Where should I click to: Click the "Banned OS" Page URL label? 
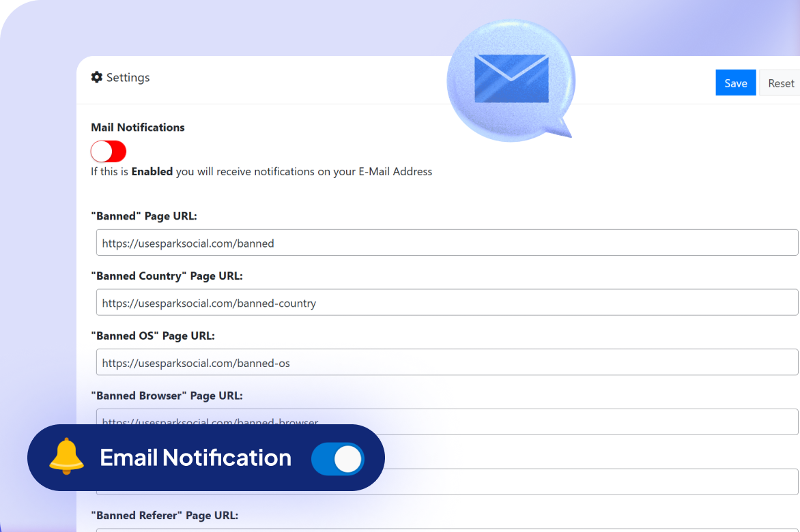(153, 336)
